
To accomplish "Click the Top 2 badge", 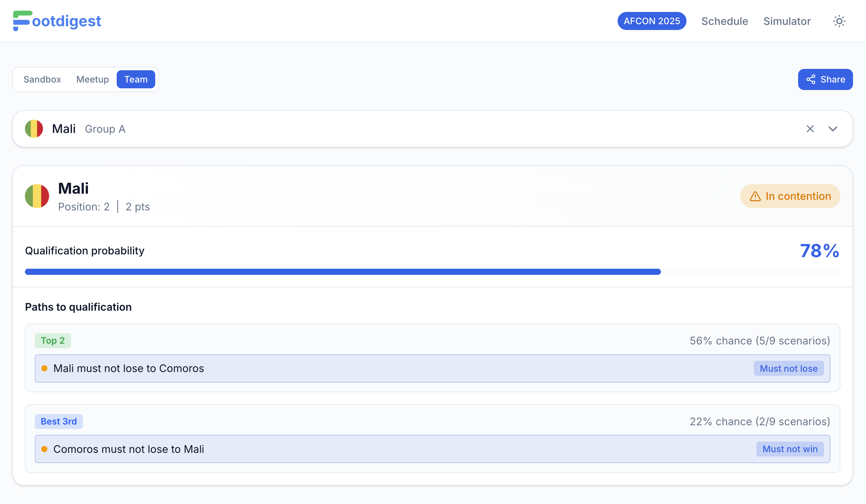I will click(53, 341).
